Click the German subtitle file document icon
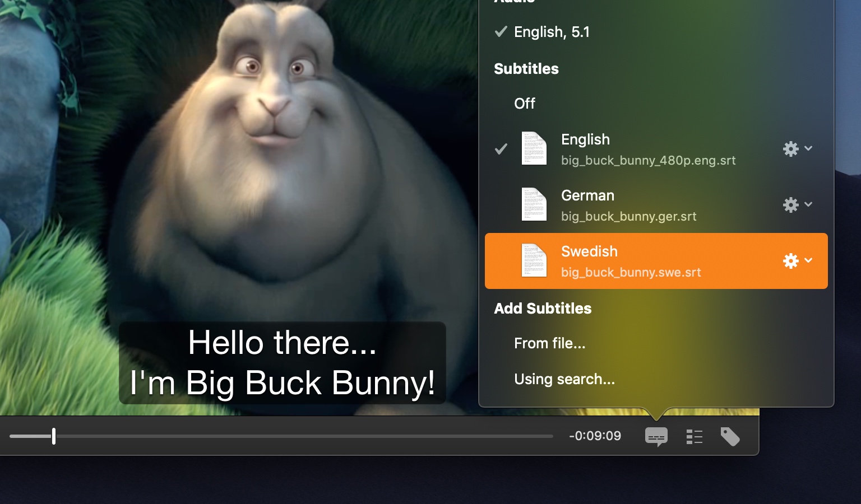Image resolution: width=861 pixels, height=504 pixels. coord(534,204)
